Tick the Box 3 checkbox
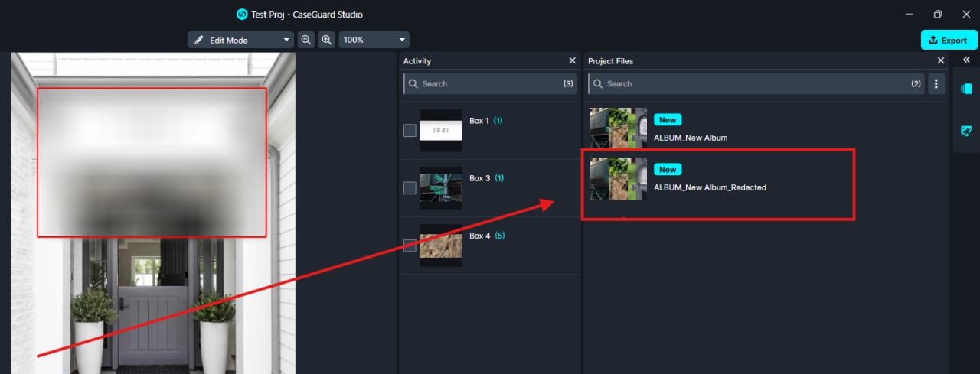The height and width of the screenshot is (374, 980). click(x=410, y=187)
